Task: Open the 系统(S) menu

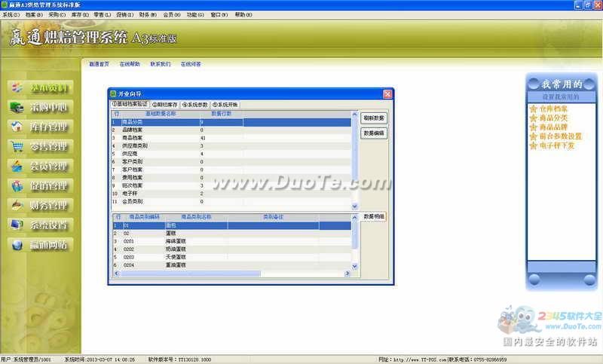Action: point(11,14)
